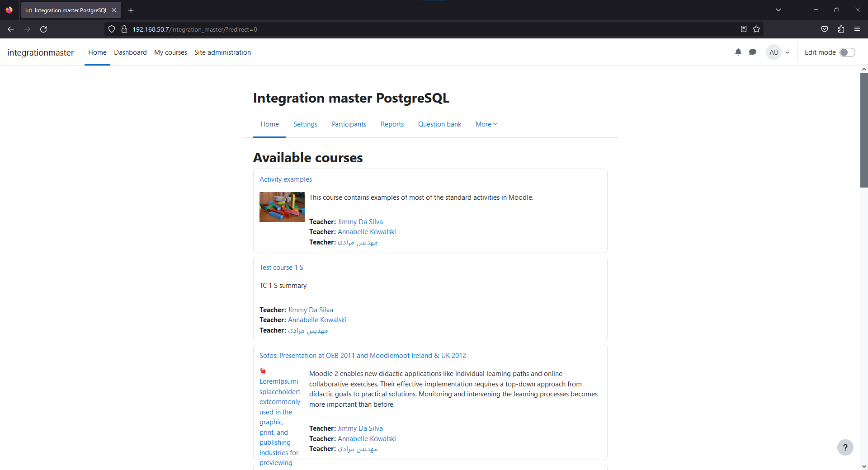Open the Pocket save icon
This screenshot has height=470, width=868.
[x=825, y=29]
